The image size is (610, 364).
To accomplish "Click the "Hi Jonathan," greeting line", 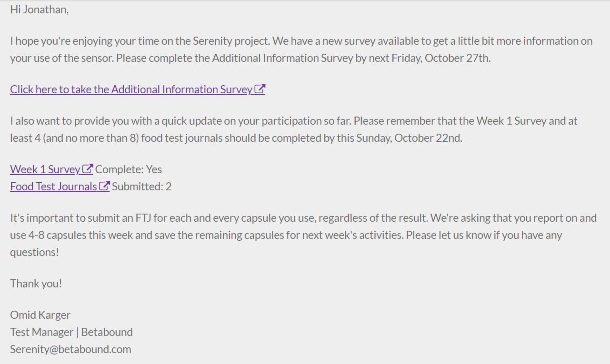I will (x=40, y=10).
